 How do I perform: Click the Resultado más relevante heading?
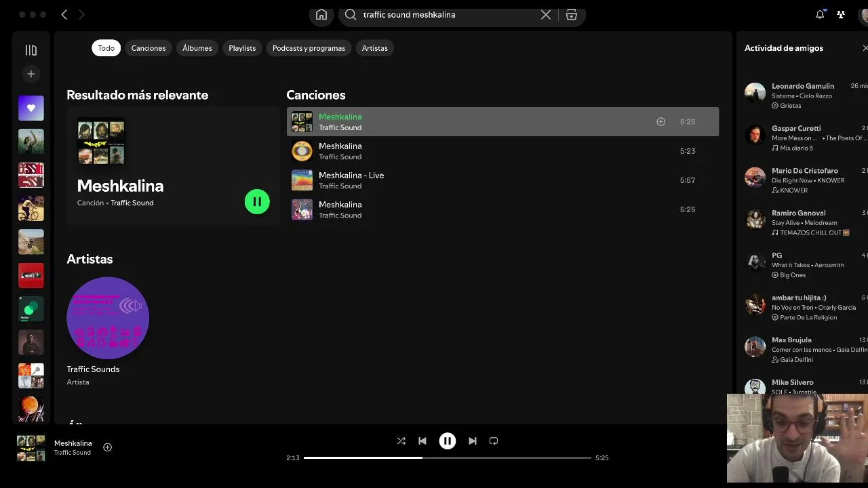(137, 95)
